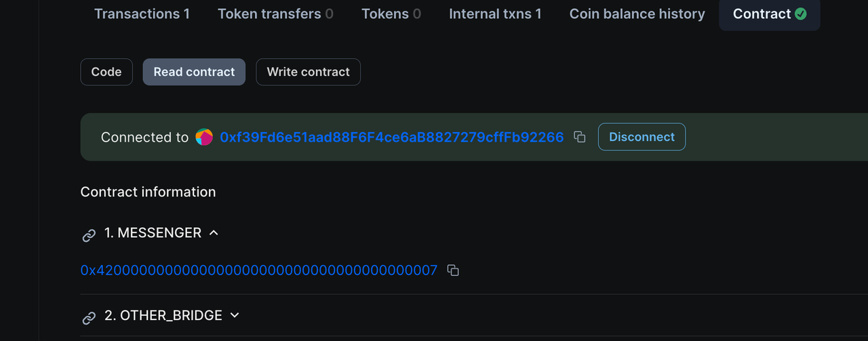Image resolution: width=868 pixels, height=341 pixels.
Task: Open the Transactions tab
Action: click(x=142, y=14)
